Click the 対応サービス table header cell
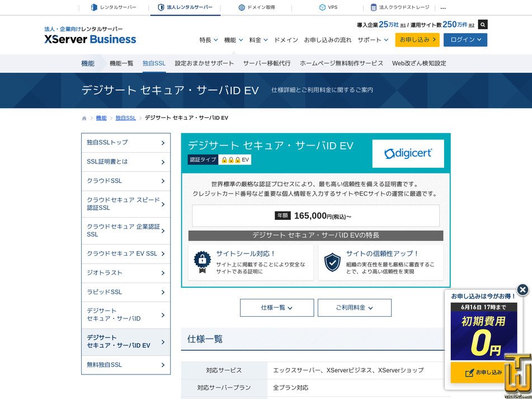 (x=224, y=370)
